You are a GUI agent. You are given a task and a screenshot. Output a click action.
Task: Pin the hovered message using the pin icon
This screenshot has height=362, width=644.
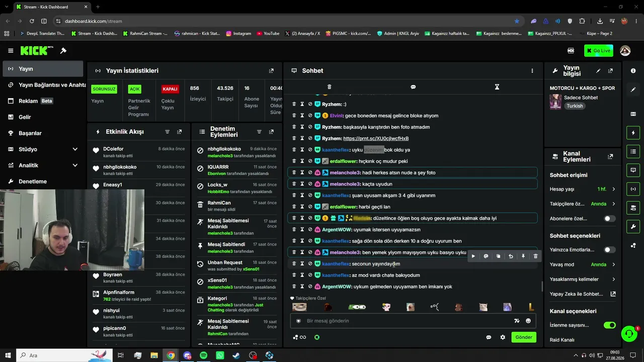pos(523,256)
